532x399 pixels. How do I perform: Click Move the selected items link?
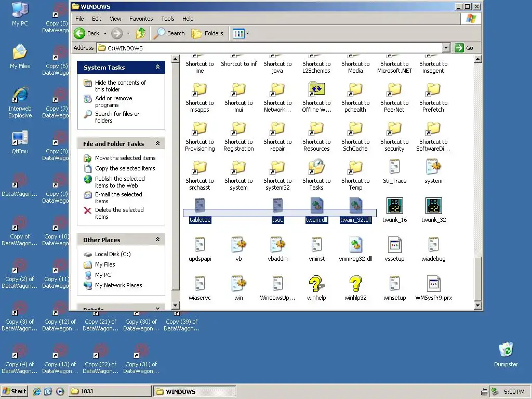click(x=125, y=158)
